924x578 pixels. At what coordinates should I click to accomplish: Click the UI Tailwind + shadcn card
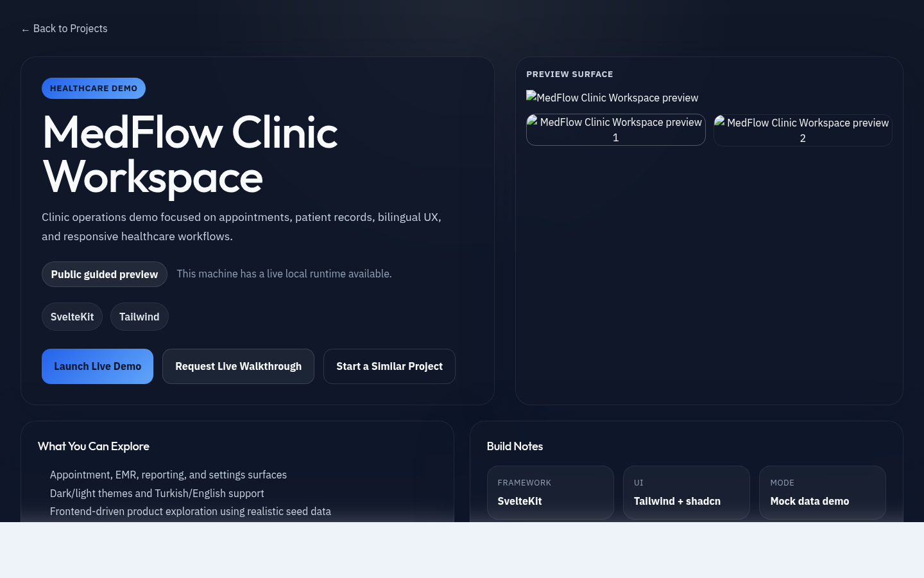tap(686, 493)
